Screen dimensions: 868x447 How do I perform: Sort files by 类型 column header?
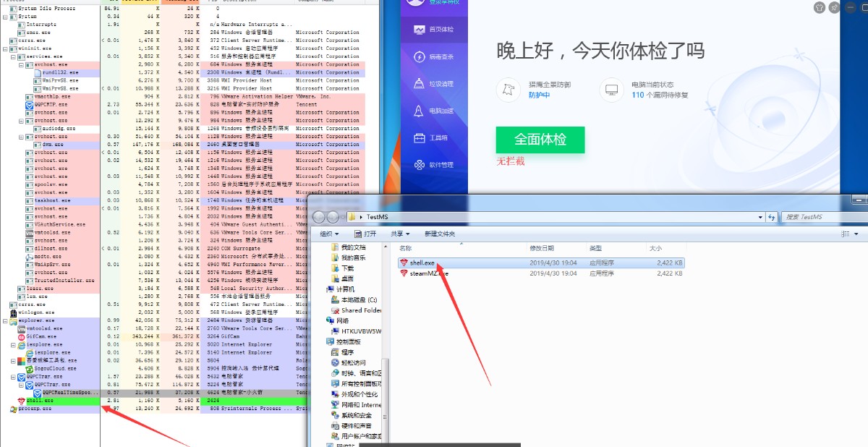(595, 248)
